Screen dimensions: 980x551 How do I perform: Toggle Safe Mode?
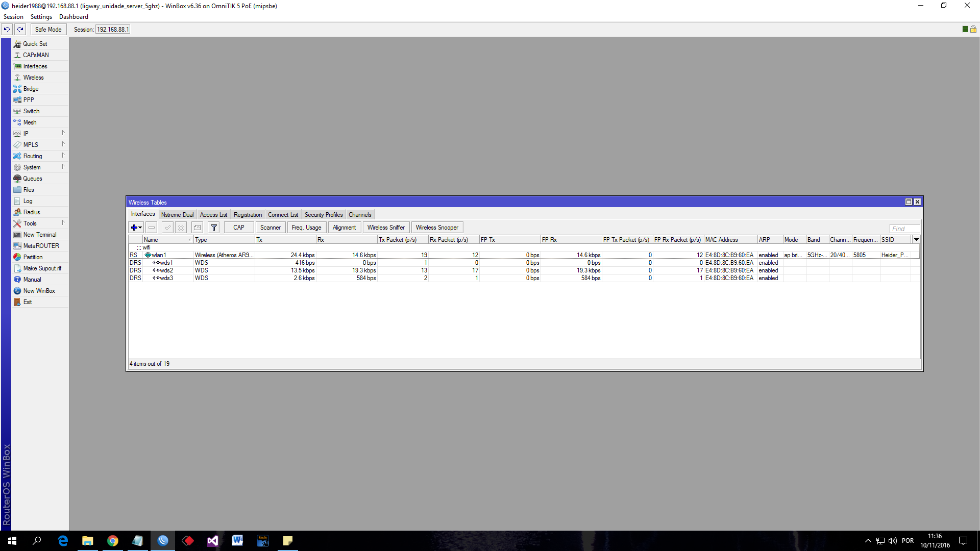point(48,29)
